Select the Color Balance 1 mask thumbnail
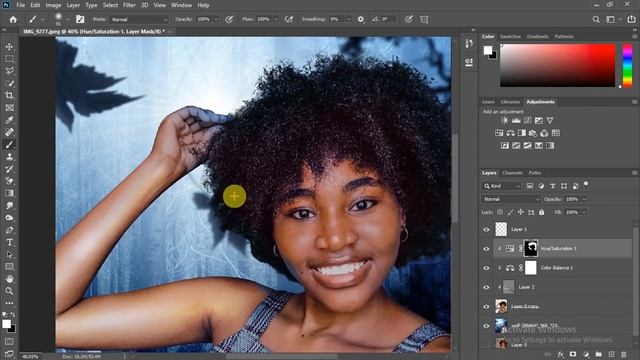 pyautogui.click(x=531, y=268)
